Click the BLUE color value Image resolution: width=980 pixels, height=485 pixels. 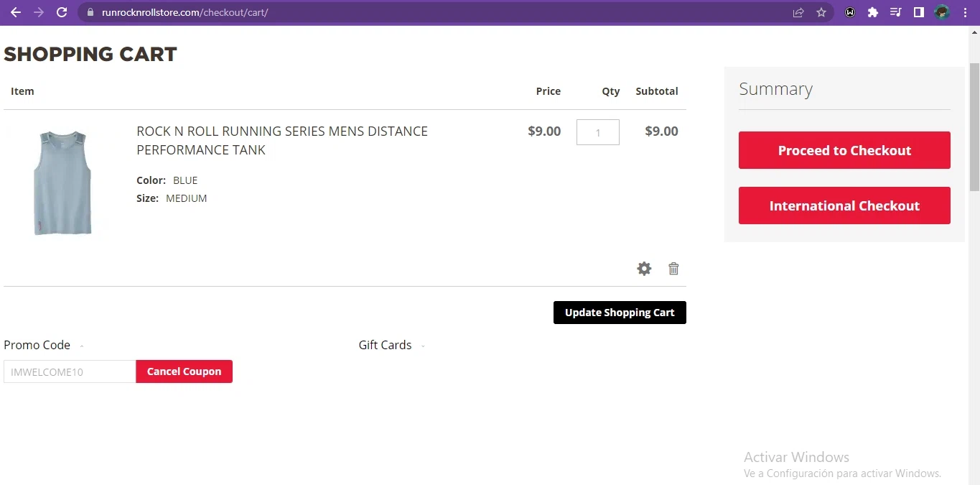pyautogui.click(x=185, y=180)
